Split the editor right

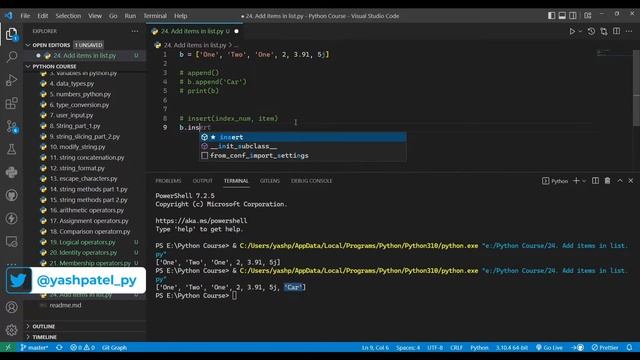point(616,31)
